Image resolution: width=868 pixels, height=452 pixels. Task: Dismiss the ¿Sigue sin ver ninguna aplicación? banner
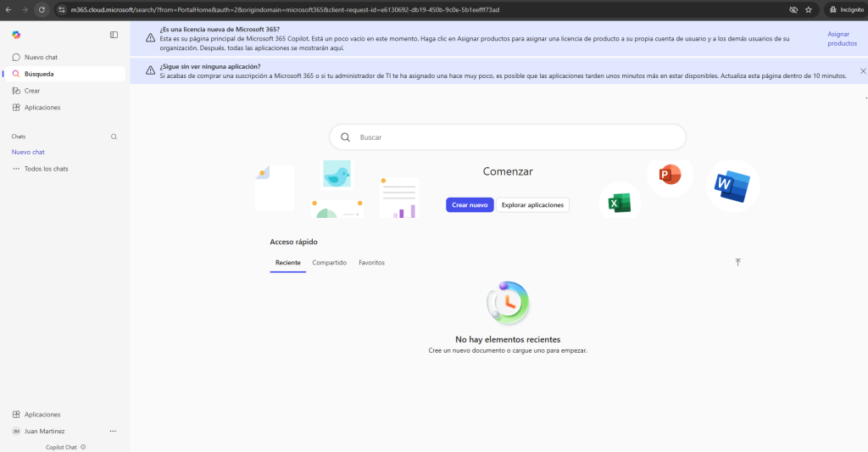point(863,71)
